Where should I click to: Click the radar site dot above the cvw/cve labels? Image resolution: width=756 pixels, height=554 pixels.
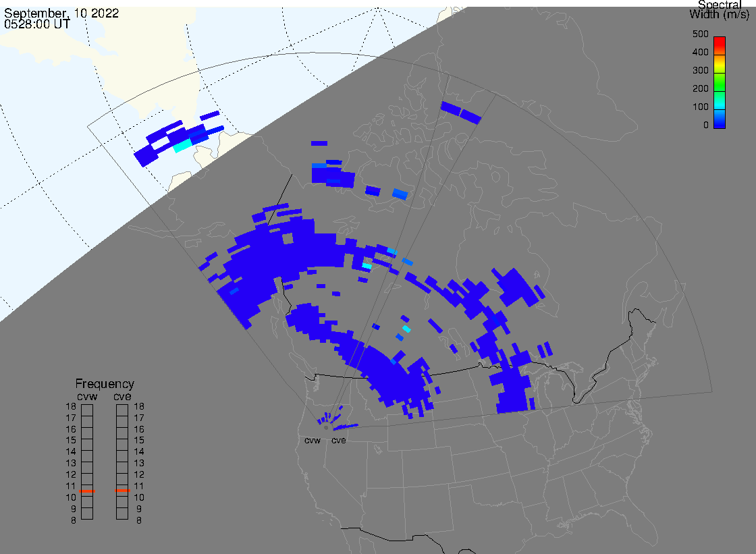326,428
